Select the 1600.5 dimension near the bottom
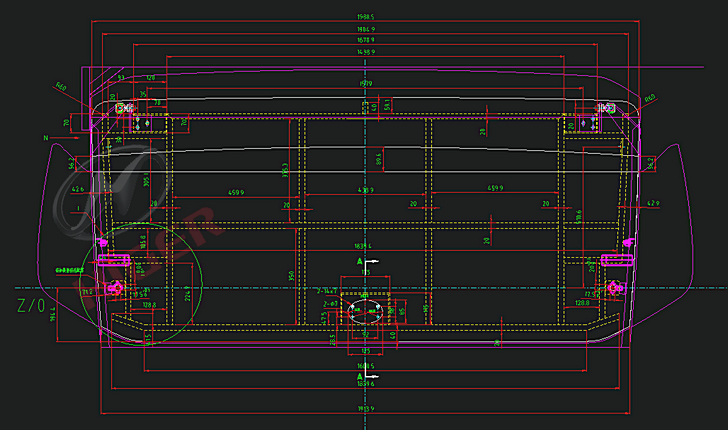Image resolution: width=728 pixels, height=430 pixels. coord(366,366)
